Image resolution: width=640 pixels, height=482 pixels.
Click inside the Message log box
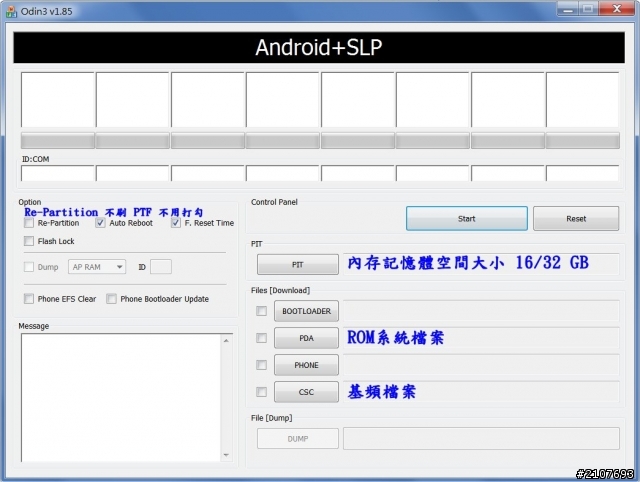tap(121, 398)
